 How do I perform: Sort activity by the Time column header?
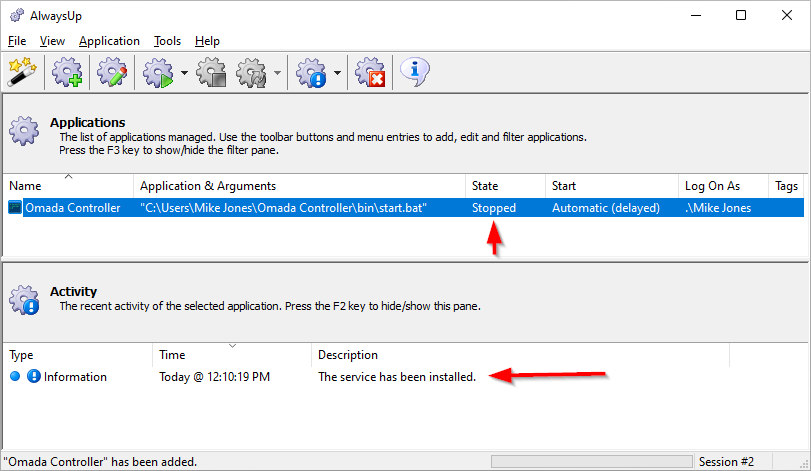232,355
